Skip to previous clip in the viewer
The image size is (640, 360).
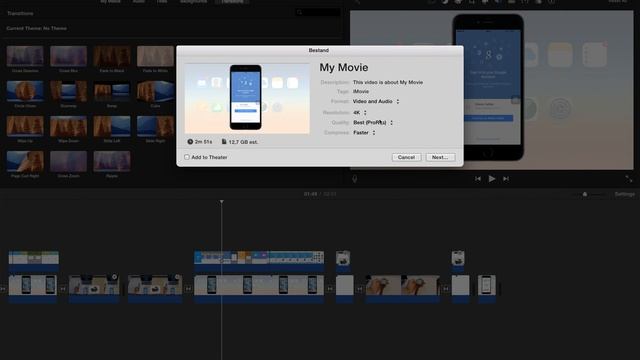478,179
